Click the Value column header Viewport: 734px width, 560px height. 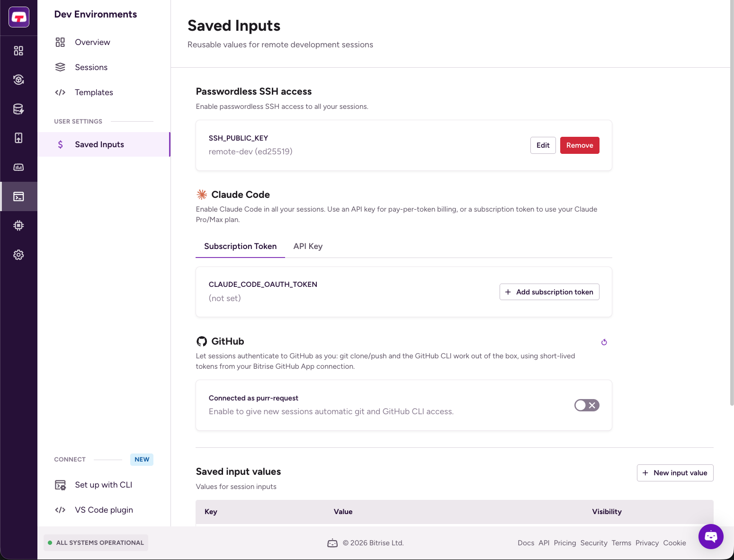click(343, 512)
